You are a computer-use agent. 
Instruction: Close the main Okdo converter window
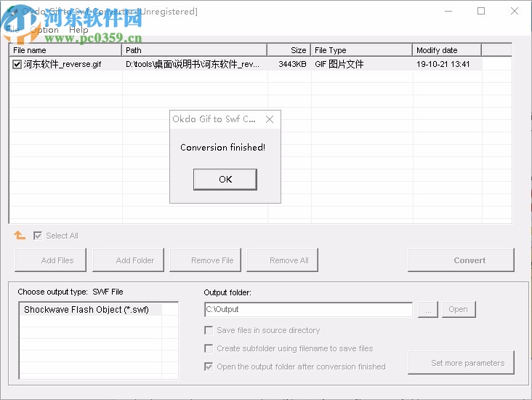coord(515,11)
